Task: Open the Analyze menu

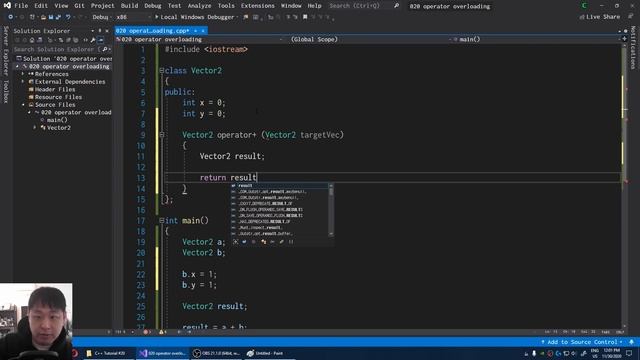Action: [199, 6]
